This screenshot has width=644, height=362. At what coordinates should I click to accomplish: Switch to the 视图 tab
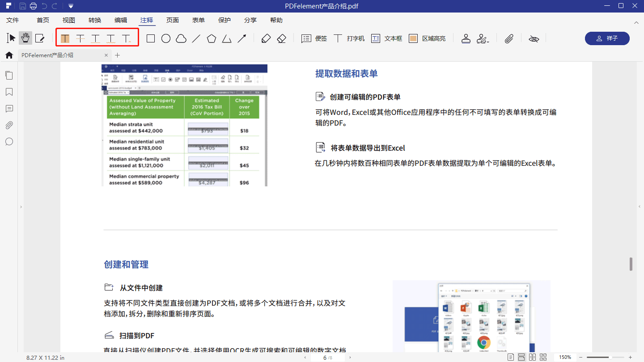pos(69,20)
